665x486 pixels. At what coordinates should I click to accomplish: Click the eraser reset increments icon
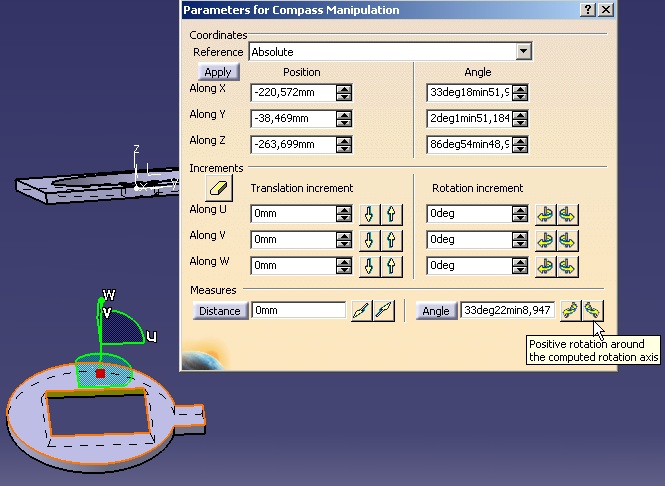point(218,188)
